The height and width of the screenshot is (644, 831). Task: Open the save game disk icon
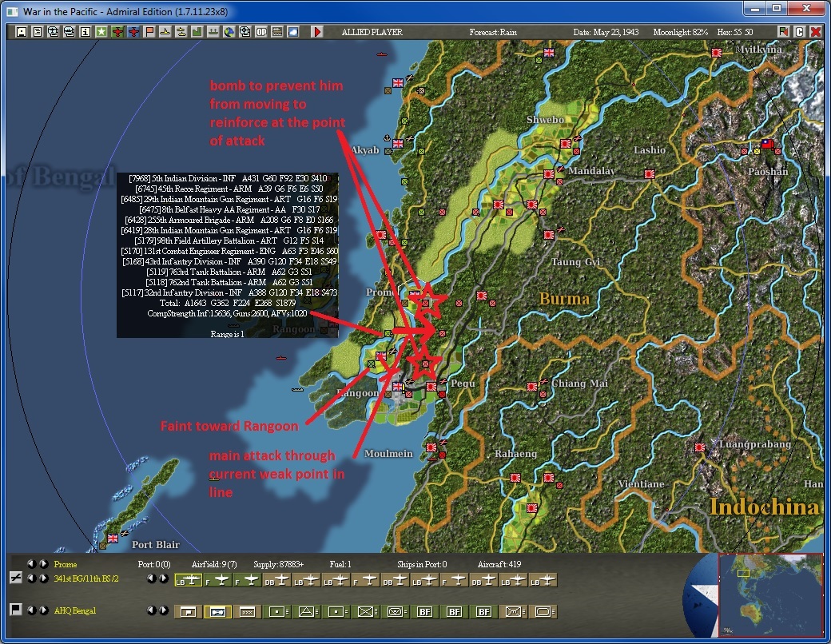point(22,32)
